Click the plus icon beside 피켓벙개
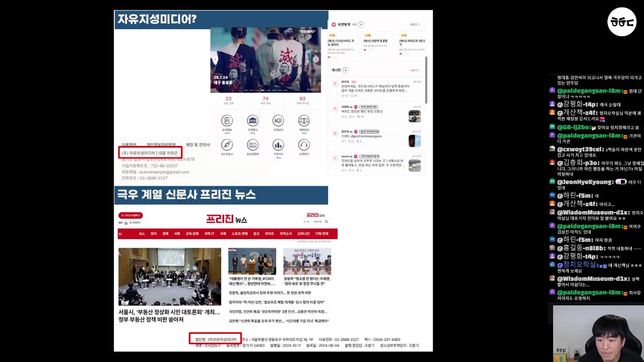Screen dimensions: 644x362 (361, 24)
